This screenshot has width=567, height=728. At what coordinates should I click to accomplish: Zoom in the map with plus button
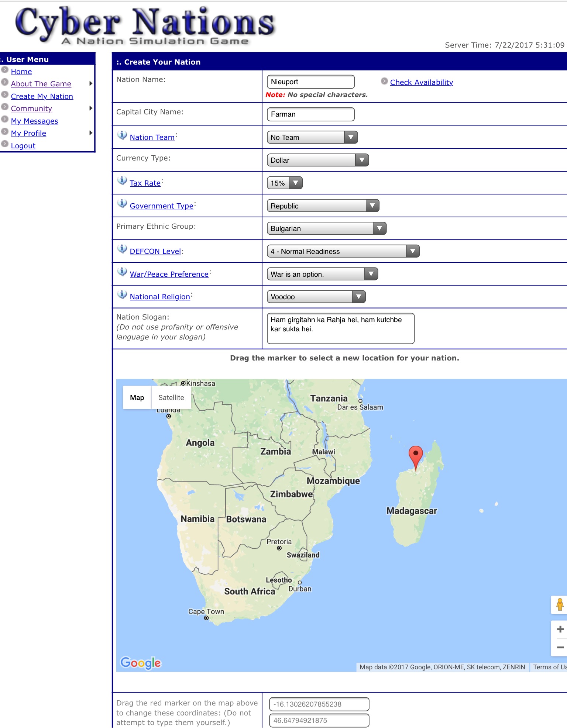click(560, 629)
